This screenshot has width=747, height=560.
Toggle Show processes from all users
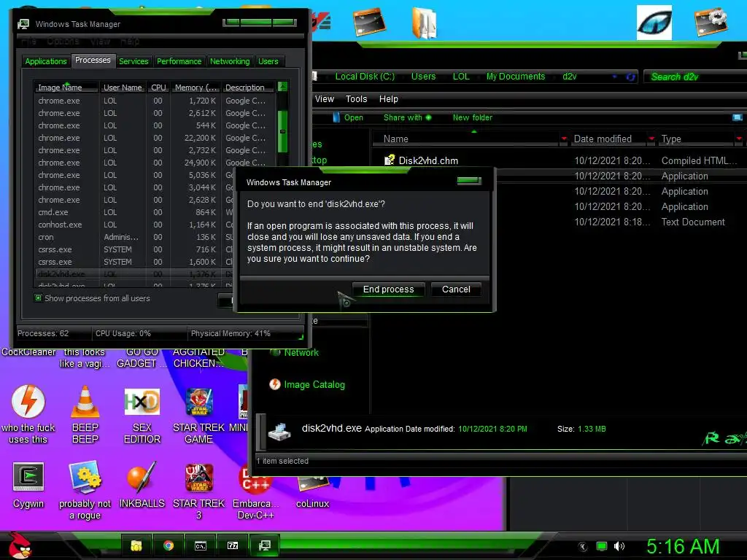point(39,297)
